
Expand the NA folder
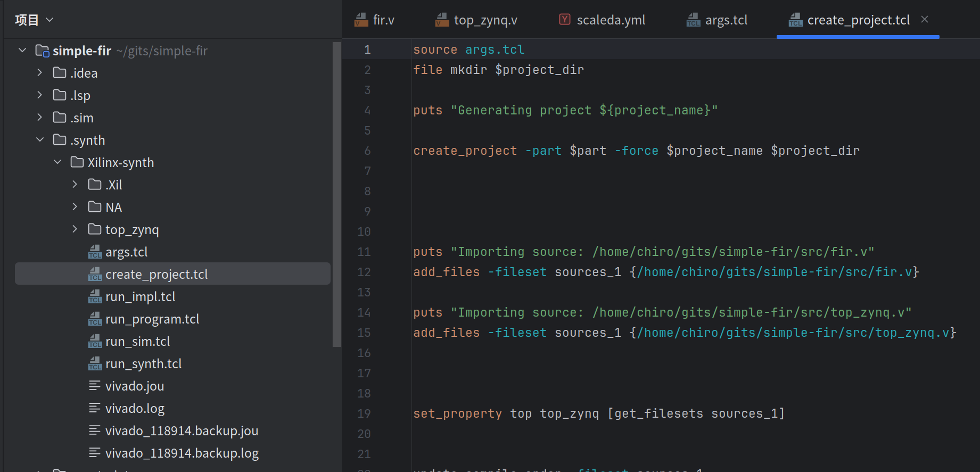[x=75, y=207]
